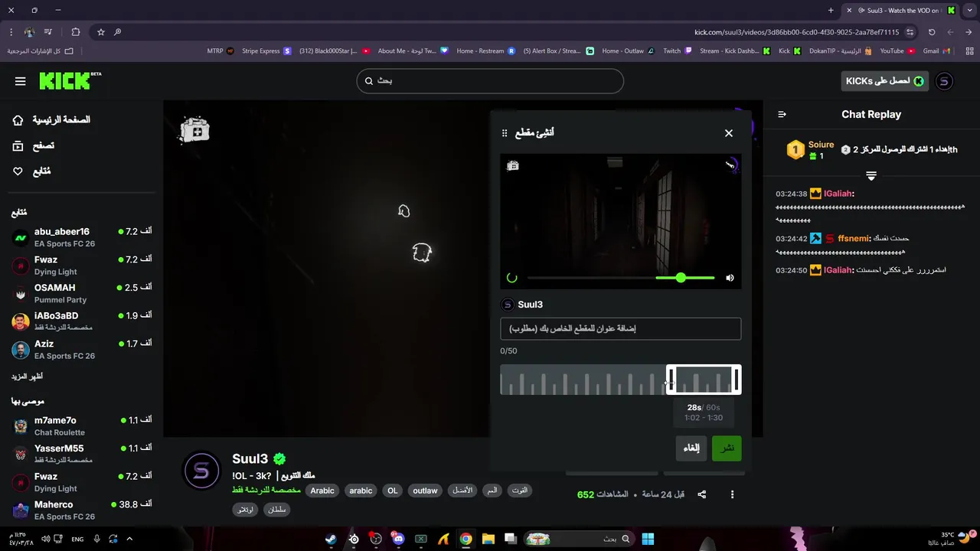This screenshot has height=551, width=980.
Task: Click the Suul3 streamer avatar
Action: point(201,471)
